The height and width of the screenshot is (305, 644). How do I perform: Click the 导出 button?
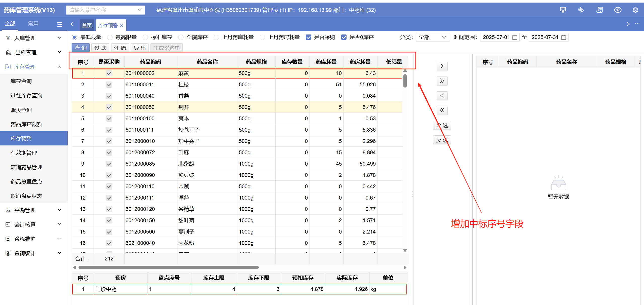point(140,48)
